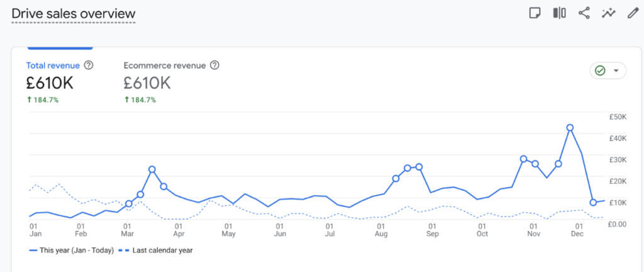644x272 pixels.
Task: Click the £610K Ecommerce revenue value
Action: [x=147, y=82]
